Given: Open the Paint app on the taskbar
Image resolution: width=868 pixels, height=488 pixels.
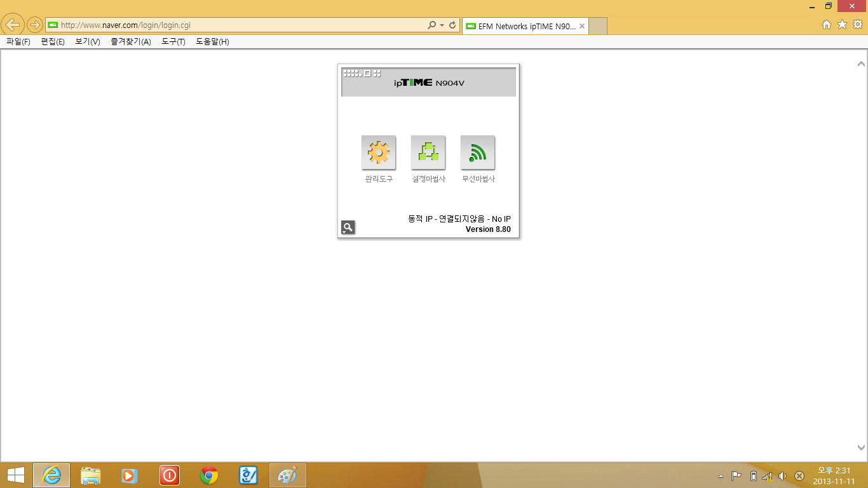Looking at the screenshot, I should pyautogui.click(x=288, y=475).
